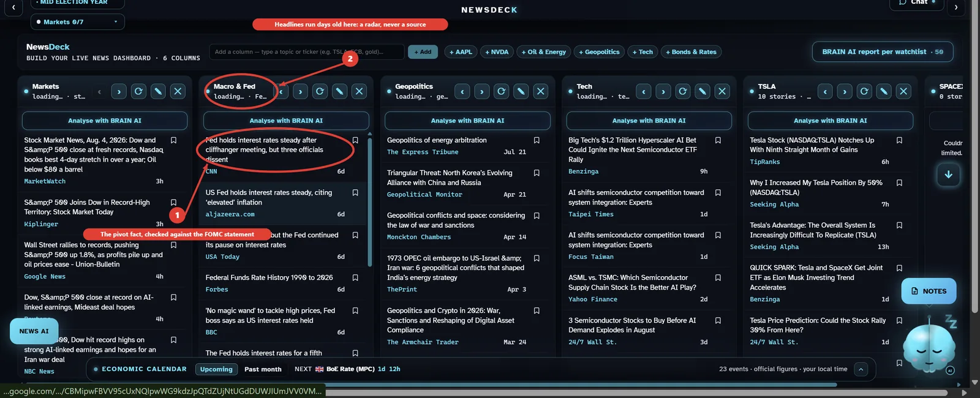Add the Bonds & Rates quick column
The image size is (980, 398).
click(691, 52)
